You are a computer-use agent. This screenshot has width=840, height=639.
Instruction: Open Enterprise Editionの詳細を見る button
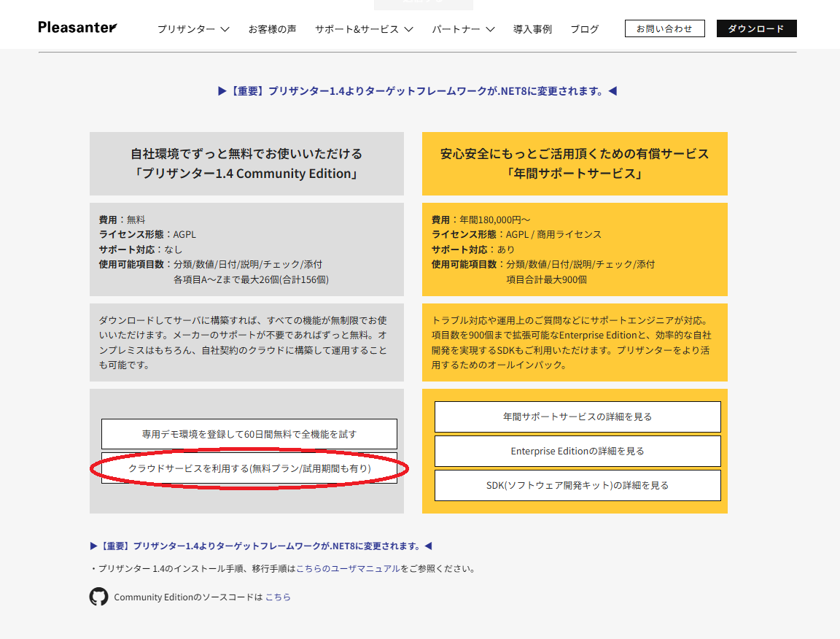tap(577, 451)
